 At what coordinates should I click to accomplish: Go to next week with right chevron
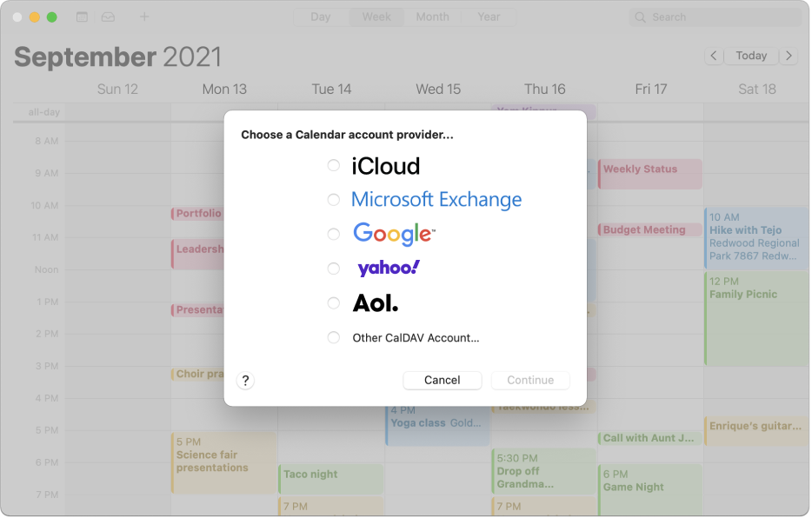[x=789, y=56]
